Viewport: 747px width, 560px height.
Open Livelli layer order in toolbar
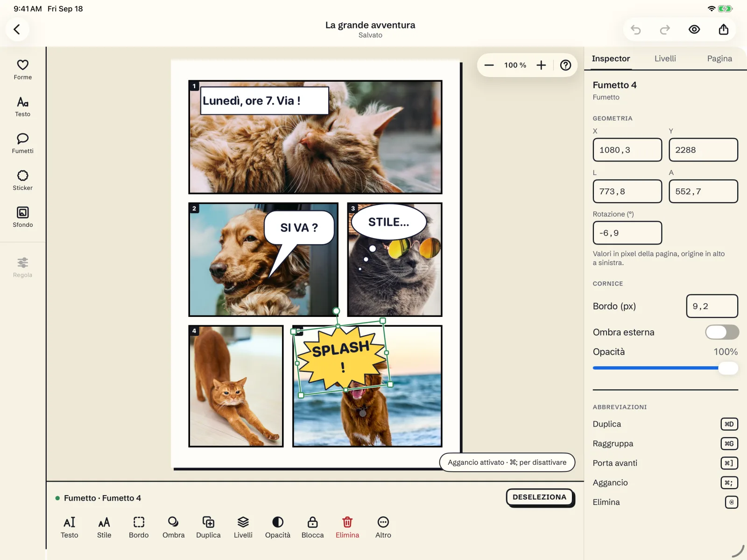[x=243, y=527]
